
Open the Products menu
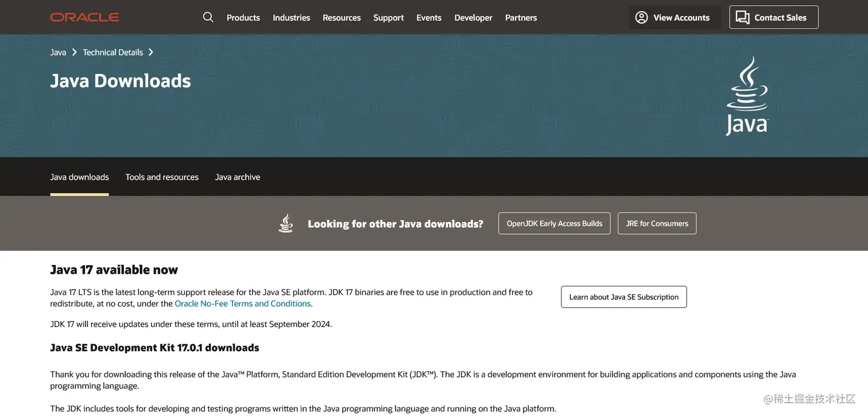tap(243, 18)
